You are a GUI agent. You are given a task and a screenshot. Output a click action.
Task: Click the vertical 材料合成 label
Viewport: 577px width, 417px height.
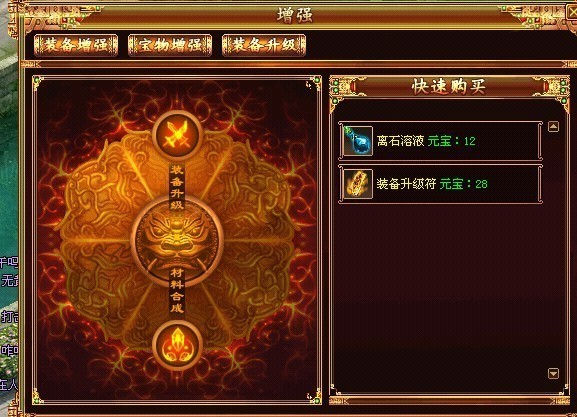coord(177,291)
